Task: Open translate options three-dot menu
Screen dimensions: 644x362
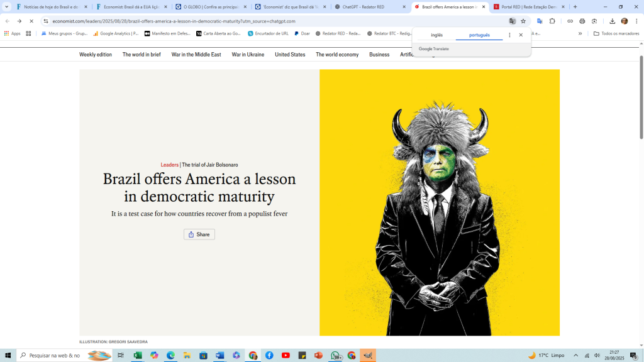Action: [509, 35]
